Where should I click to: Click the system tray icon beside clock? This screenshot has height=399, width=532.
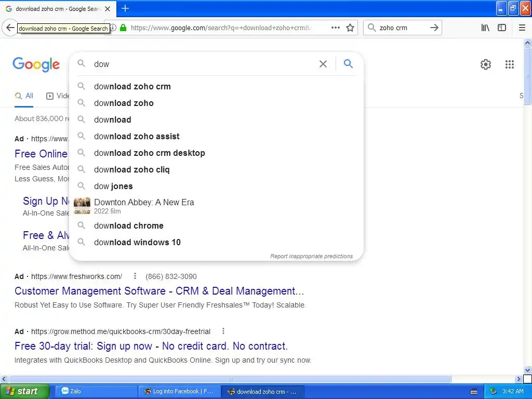493,392
